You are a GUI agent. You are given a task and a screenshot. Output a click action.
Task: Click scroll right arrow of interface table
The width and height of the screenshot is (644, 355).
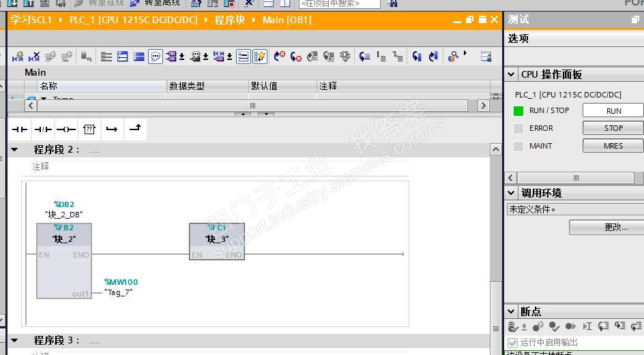[484, 106]
